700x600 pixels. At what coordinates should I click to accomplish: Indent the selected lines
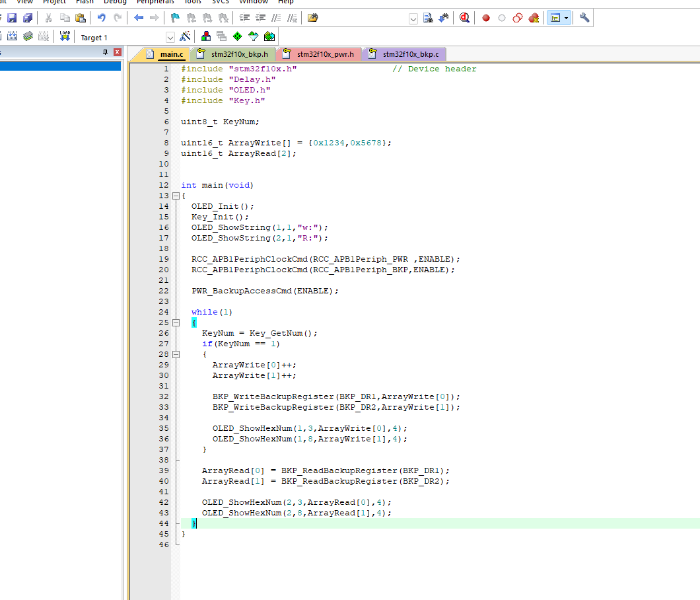(x=244, y=18)
